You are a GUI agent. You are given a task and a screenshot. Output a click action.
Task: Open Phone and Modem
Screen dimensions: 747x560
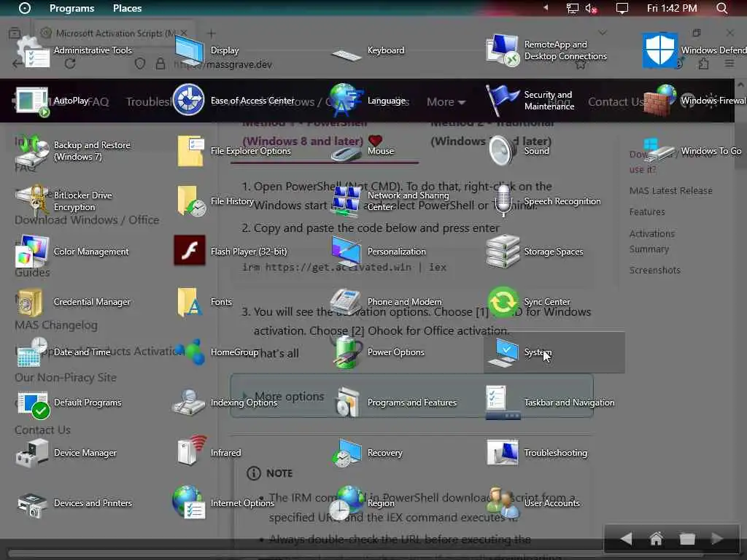[x=386, y=302]
